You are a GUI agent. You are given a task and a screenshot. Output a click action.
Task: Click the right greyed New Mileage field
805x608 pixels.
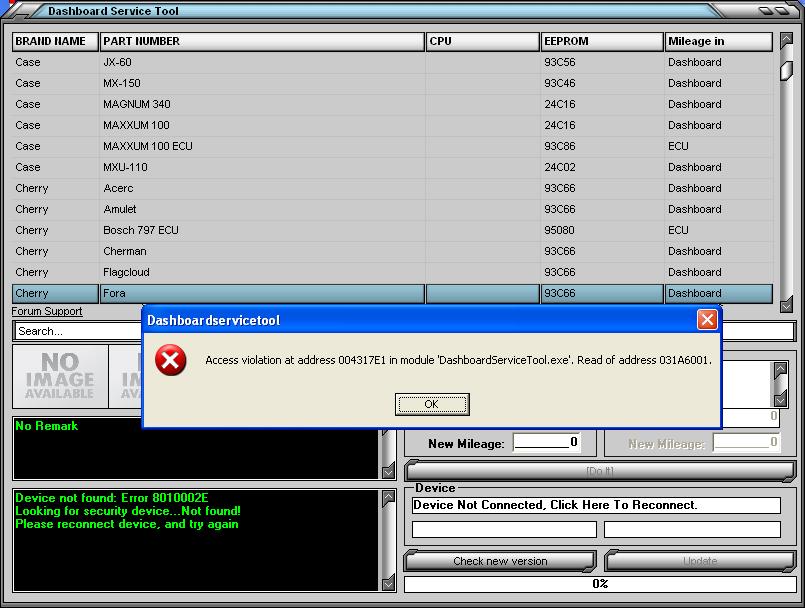click(x=746, y=443)
